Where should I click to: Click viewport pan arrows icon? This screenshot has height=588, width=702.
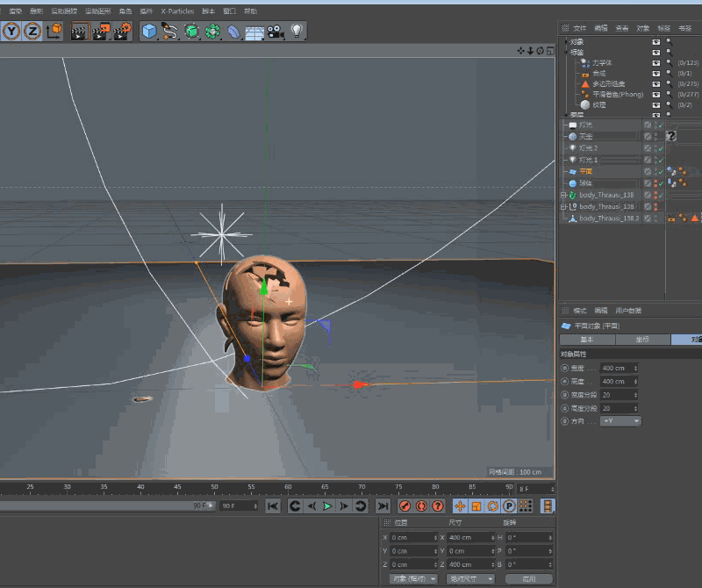coord(520,51)
